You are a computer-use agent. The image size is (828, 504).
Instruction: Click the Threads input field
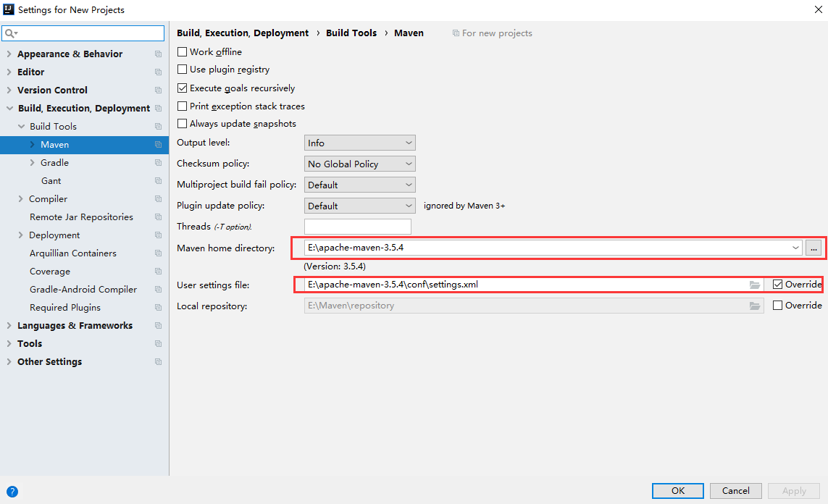pos(357,227)
